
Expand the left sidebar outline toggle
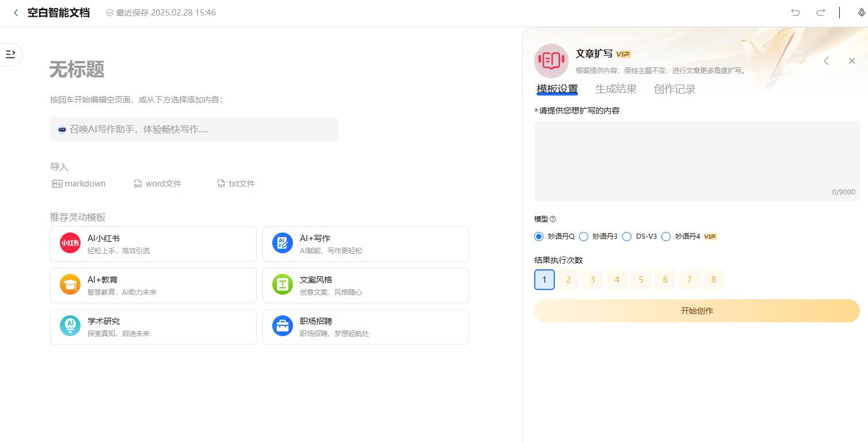10,54
